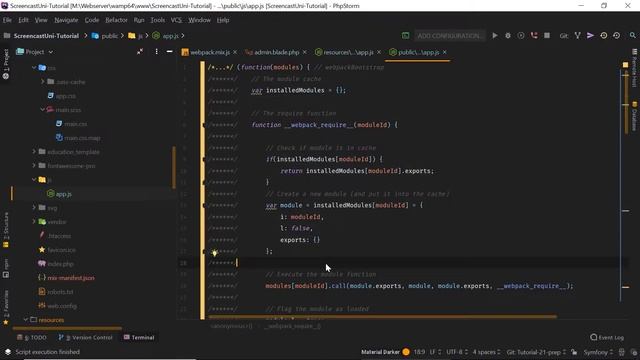Click Run with Coverage icon
This screenshot has width=640, height=360.
coord(521,36)
